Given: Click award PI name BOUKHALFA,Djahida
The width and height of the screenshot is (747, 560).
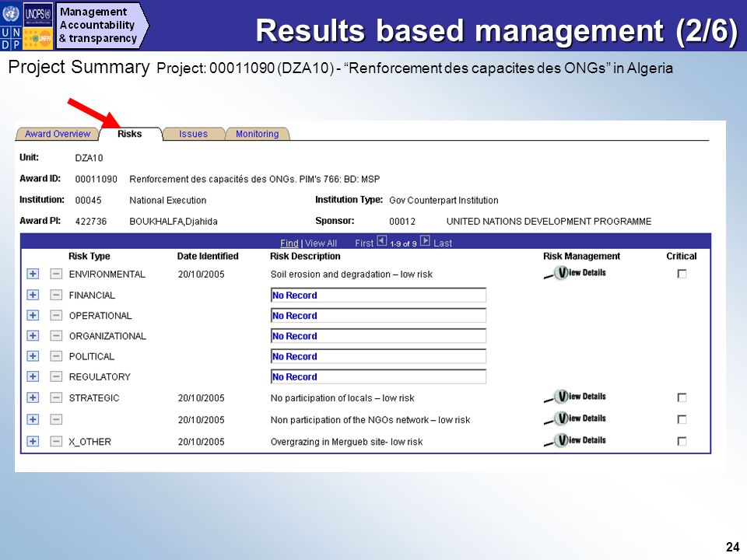Looking at the screenshot, I should 174,222.
